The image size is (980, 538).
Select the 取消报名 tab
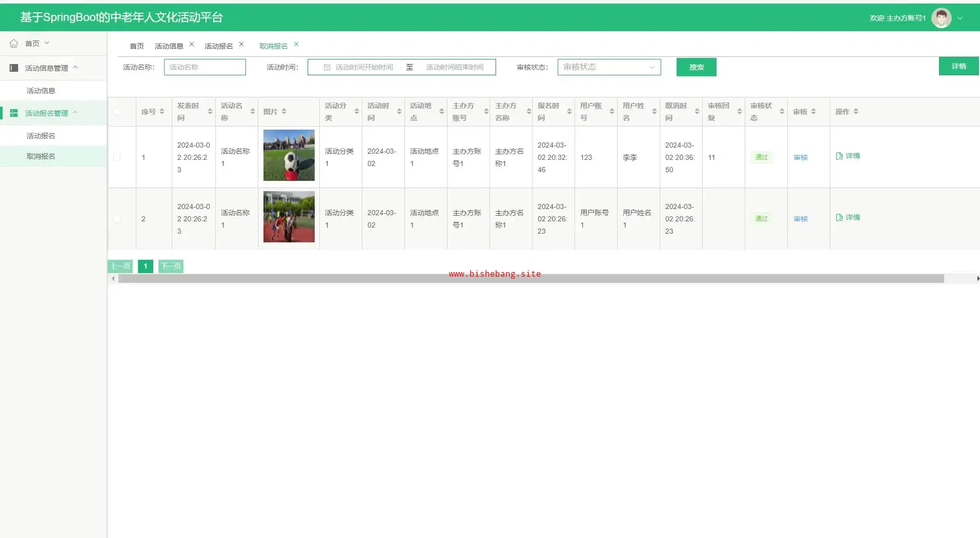pos(274,46)
